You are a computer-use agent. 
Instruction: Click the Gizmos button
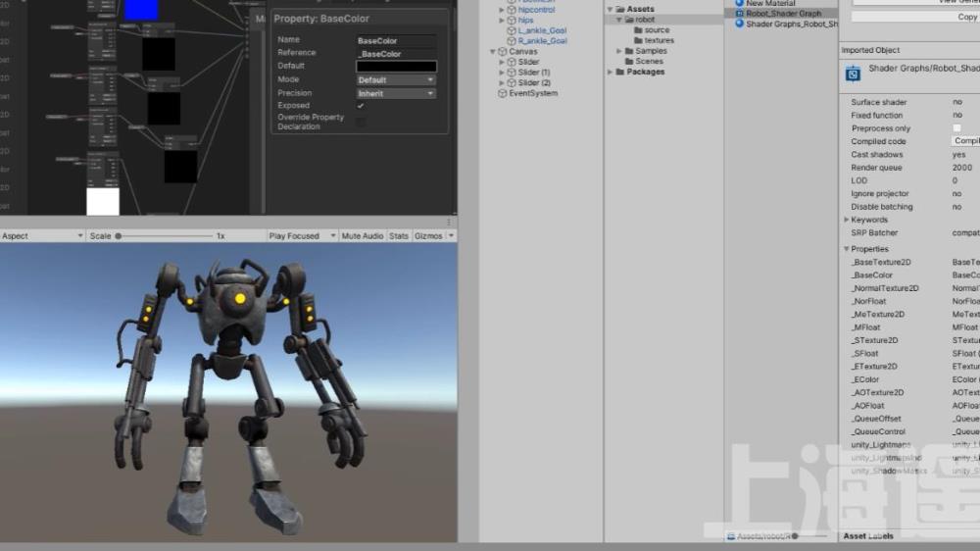[x=429, y=235]
